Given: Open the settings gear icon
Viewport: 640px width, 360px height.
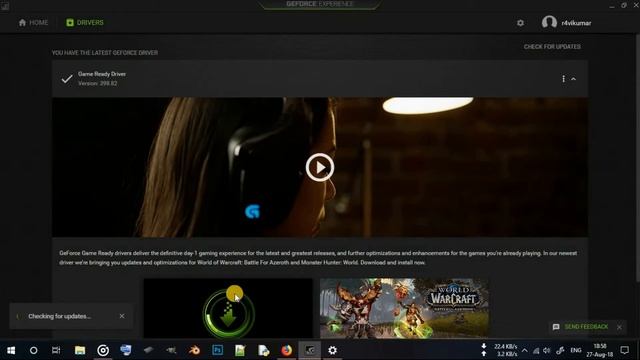Looking at the screenshot, I should [520, 23].
